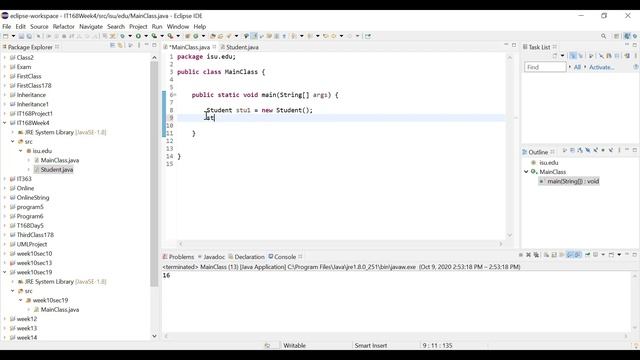
Task: Toggle Scroll Lock in Console toolbar
Action: click(554, 255)
